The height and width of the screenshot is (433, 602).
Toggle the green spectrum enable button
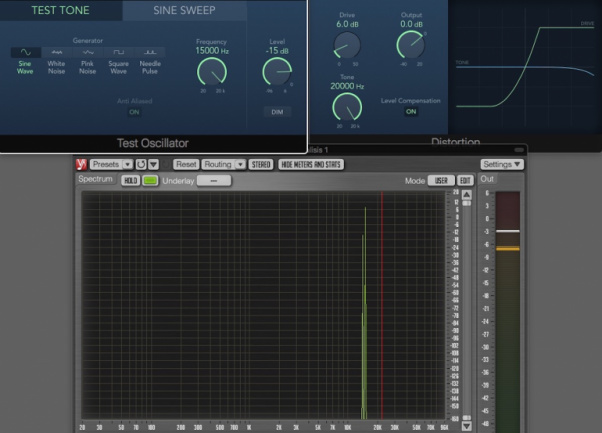(x=150, y=180)
